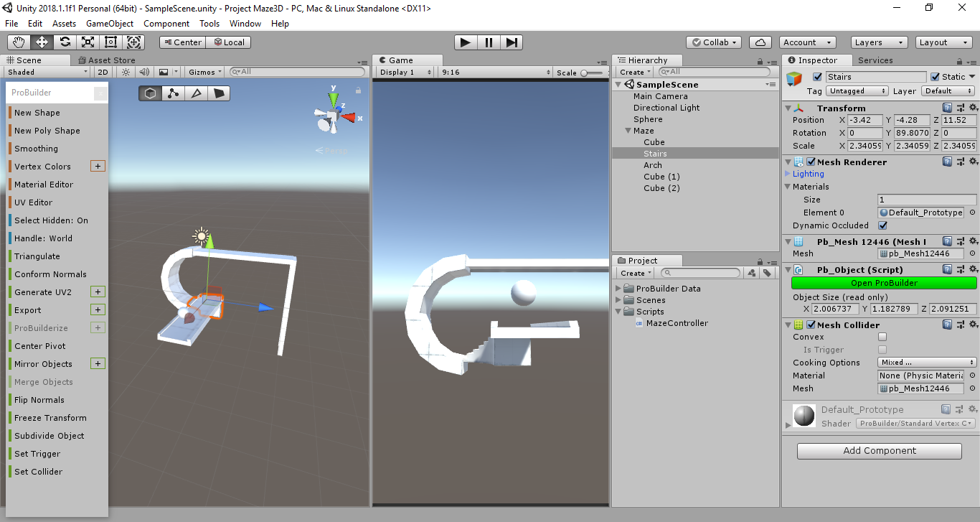This screenshot has height=522, width=980.
Task: Click Project search by type icon
Action: [751, 273]
